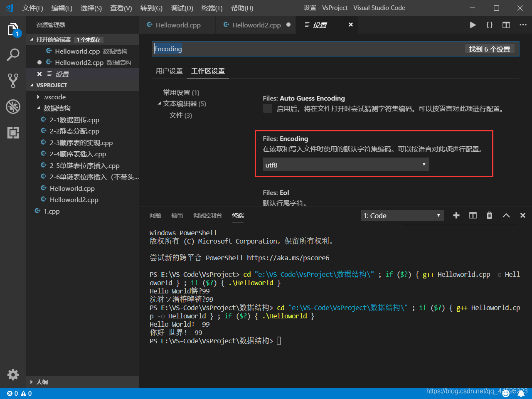Image resolution: width=532 pixels, height=399 pixels.
Task: Open the Extensions view in activity bar
Action: coord(13,133)
